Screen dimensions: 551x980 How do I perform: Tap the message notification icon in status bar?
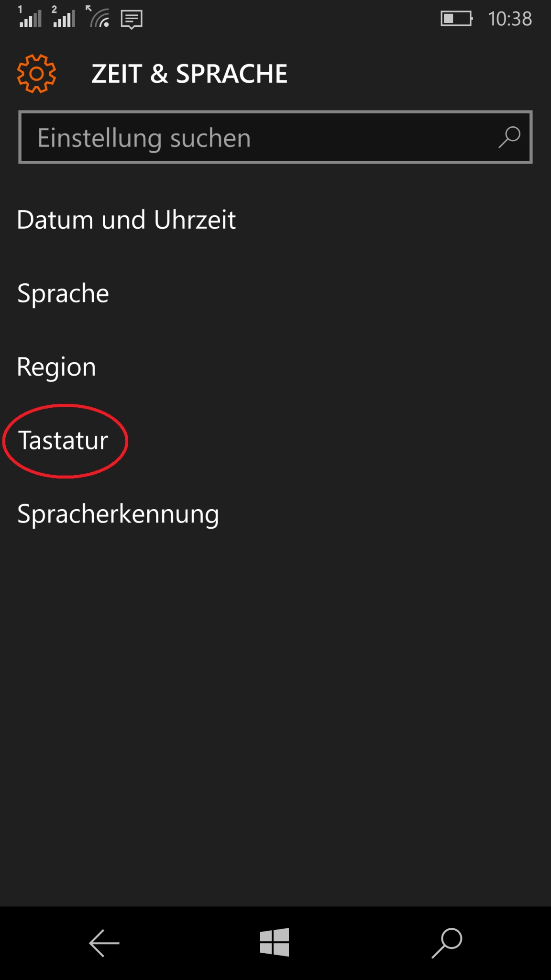pyautogui.click(x=132, y=19)
